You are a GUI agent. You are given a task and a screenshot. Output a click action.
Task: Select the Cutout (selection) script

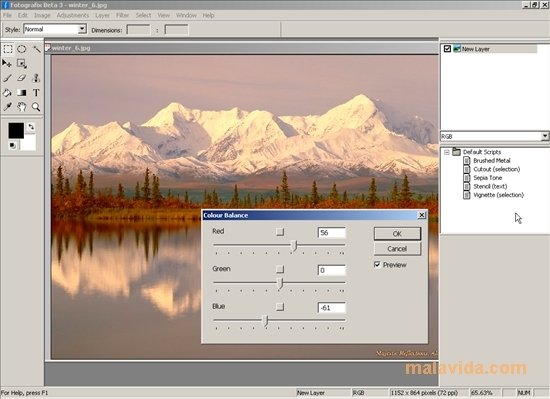pyautogui.click(x=496, y=169)
